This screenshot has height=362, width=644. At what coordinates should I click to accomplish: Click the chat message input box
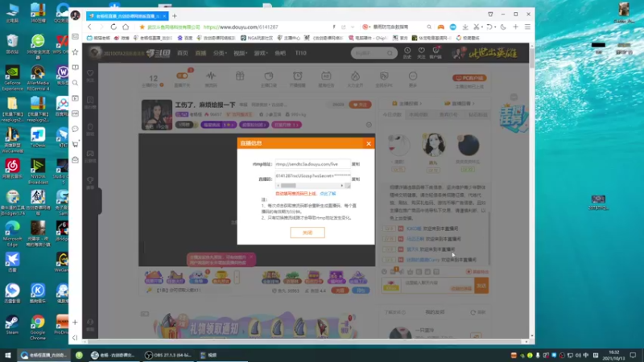pyautogui.click(x=437, y=286)
